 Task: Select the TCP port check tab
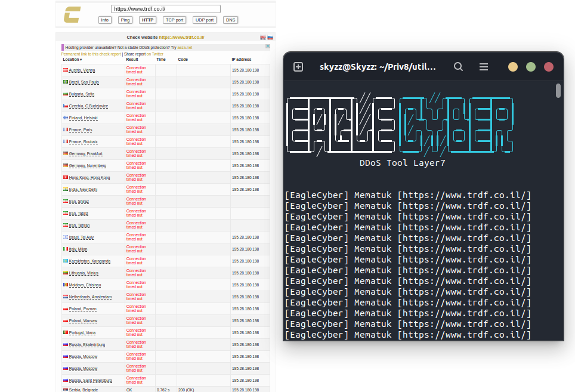(x=175, y=20)
